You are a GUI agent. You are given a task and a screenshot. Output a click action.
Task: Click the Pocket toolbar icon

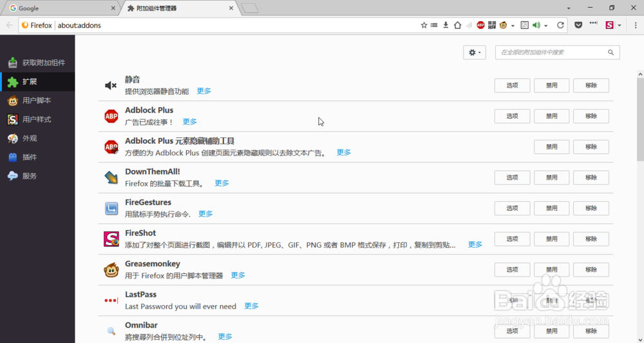pos(578,25)
